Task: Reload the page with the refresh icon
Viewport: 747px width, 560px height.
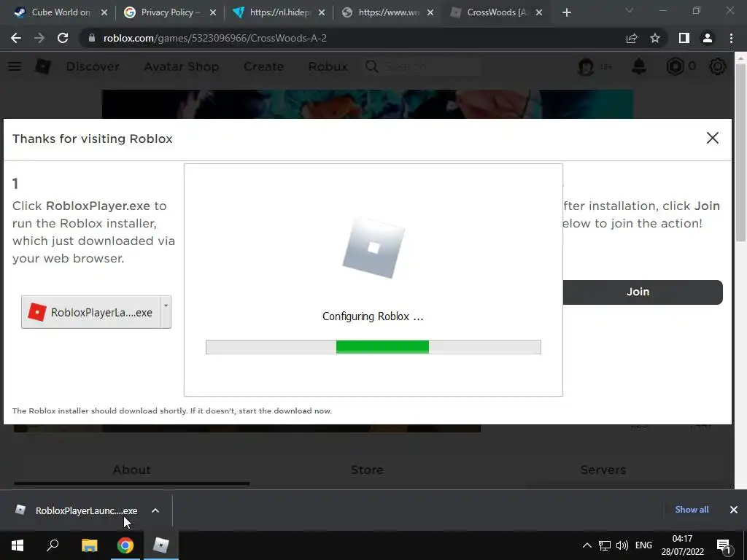Action: tap(63, 38)
